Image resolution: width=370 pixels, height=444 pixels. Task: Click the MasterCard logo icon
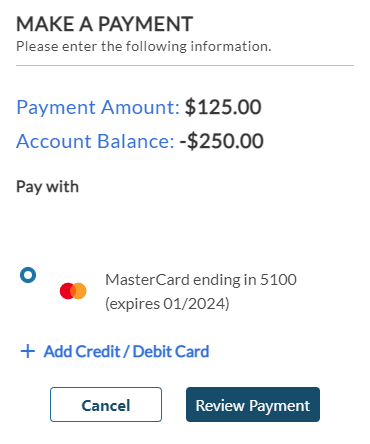(73, 291)
